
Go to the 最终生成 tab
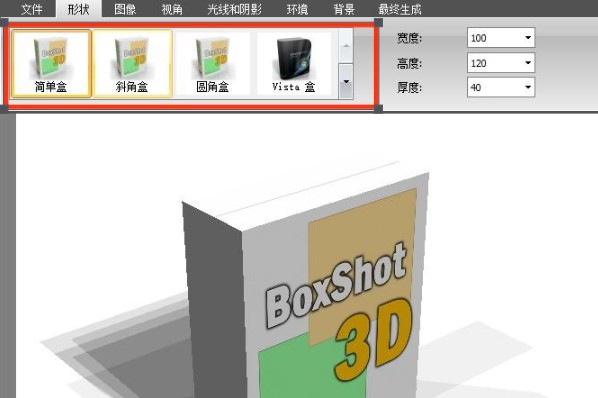400,9
